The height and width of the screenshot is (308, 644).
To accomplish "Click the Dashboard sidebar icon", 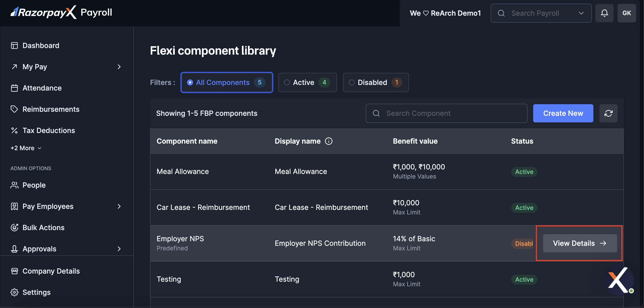I will 14,46.
